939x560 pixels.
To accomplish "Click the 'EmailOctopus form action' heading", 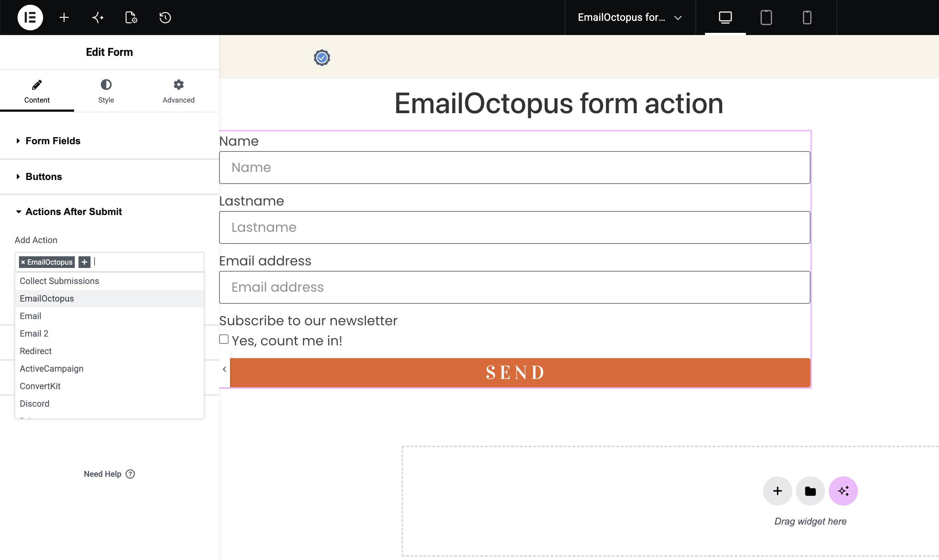I will [559, 103].
